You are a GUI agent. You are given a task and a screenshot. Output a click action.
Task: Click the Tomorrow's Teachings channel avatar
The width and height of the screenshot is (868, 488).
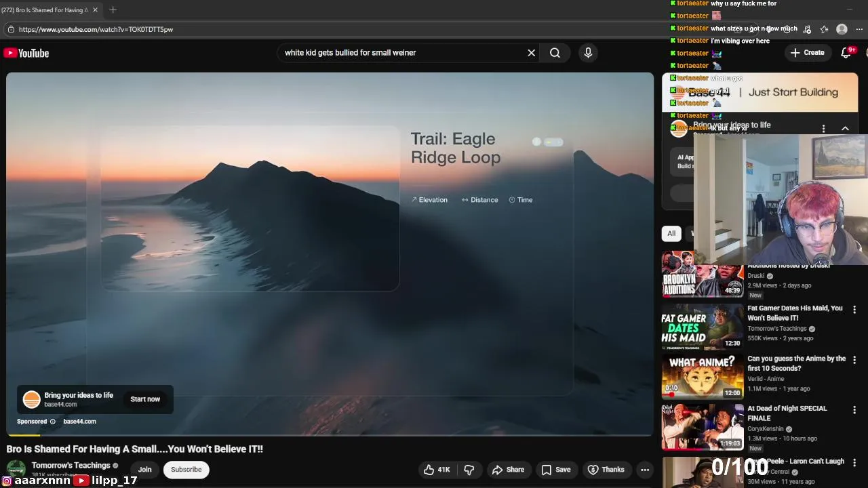pos(16,470)
